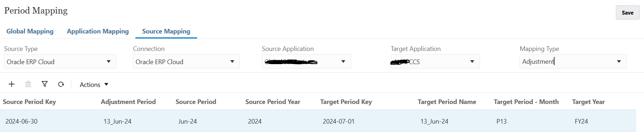Image resolution: width=644 pixels, height=135 pixels.
Task: Expand the Source Type dropdown
Action: click(x=108, y=62)
